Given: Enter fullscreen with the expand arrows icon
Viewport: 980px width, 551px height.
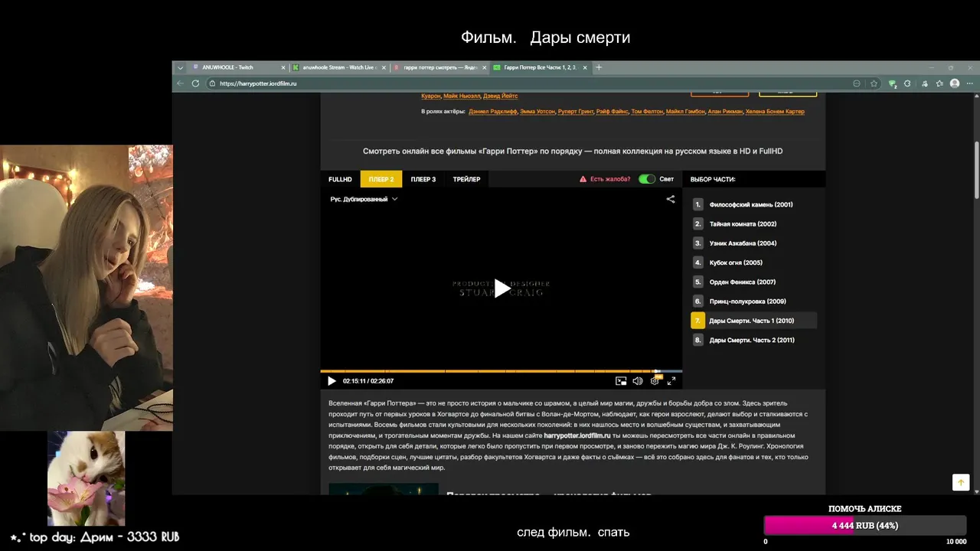Looking at the screenshot, I should click(671, 381).
